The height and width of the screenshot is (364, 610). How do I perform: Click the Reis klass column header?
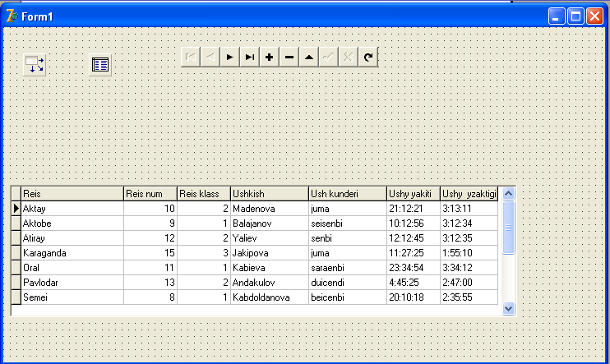[204, 194]
